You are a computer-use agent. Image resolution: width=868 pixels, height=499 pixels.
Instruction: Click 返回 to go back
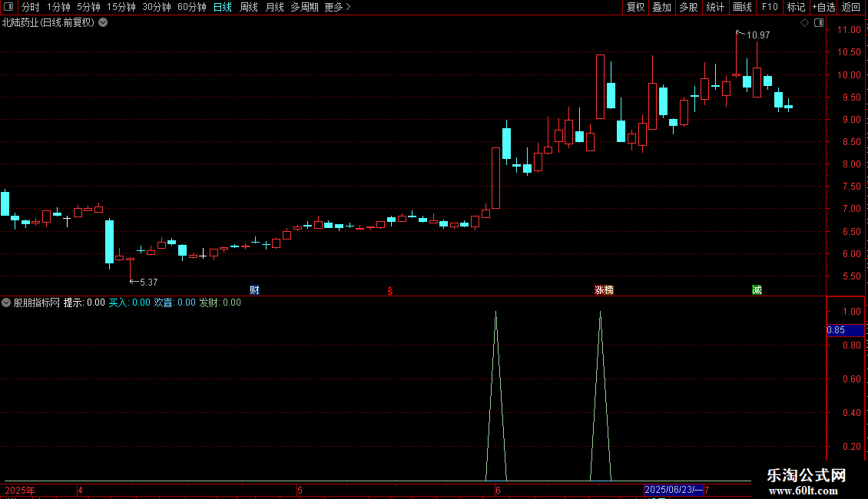tap(851, 7)
